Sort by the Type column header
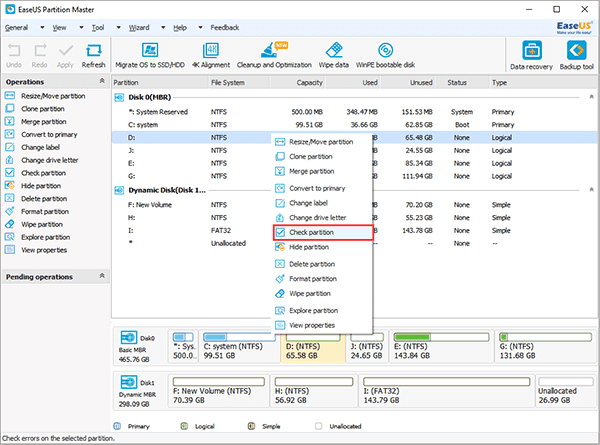The width and height of the screenshot is (600, 445). tap(543, 82)
